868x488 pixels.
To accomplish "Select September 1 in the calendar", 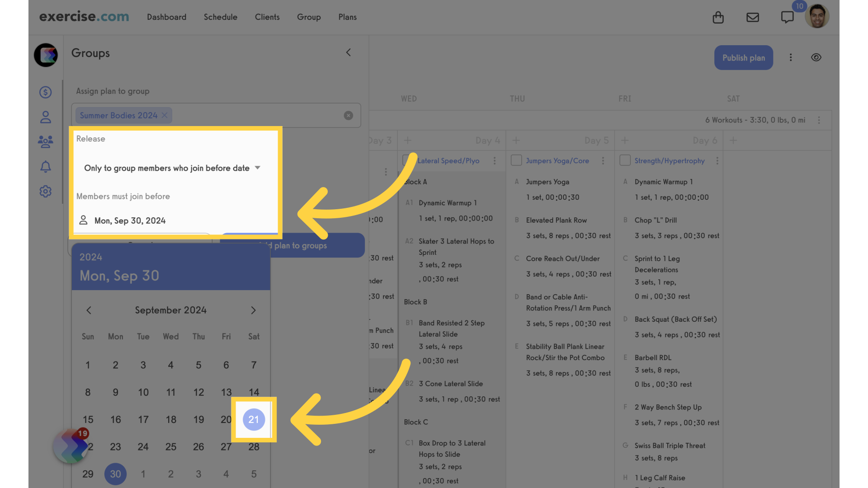I will pos(88,365).
